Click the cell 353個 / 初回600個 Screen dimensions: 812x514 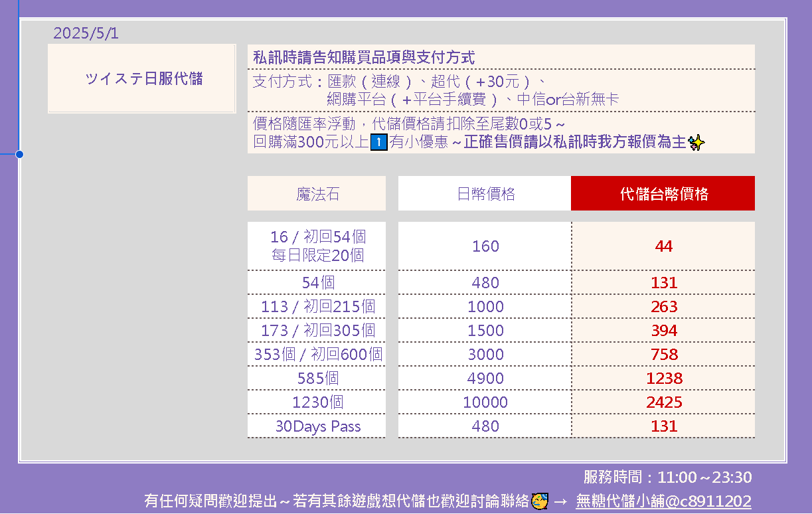point(317,354)
